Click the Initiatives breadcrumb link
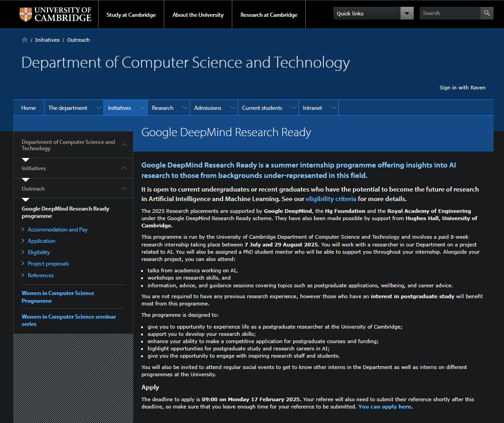504x423 pixels. pos(47,40)
